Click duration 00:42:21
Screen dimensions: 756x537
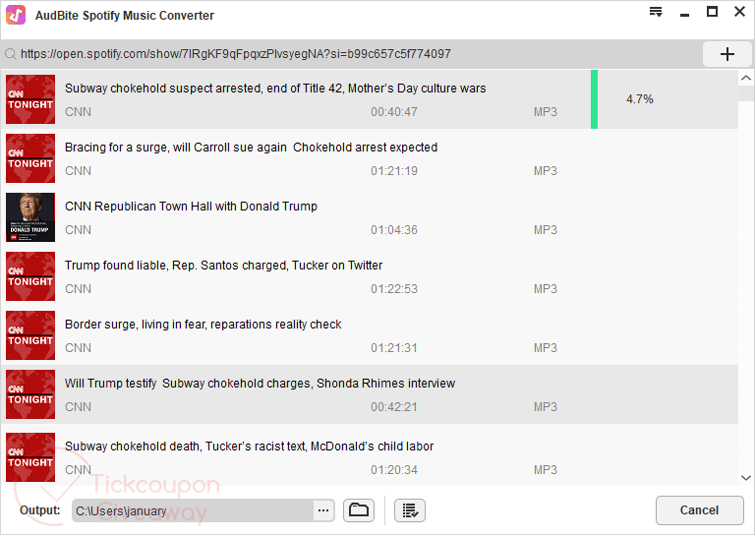tap(394, 407)
